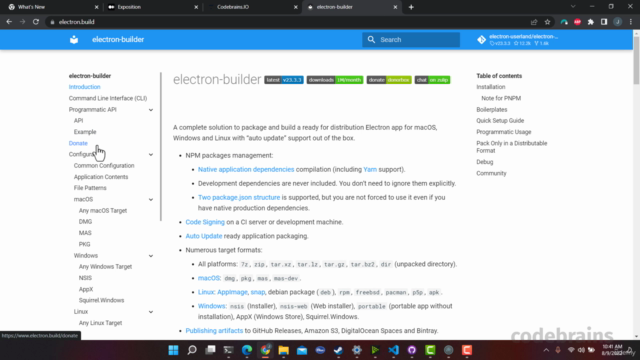
Task: Click the page vertical scrollbar thumb
Action: click(636, 61)
